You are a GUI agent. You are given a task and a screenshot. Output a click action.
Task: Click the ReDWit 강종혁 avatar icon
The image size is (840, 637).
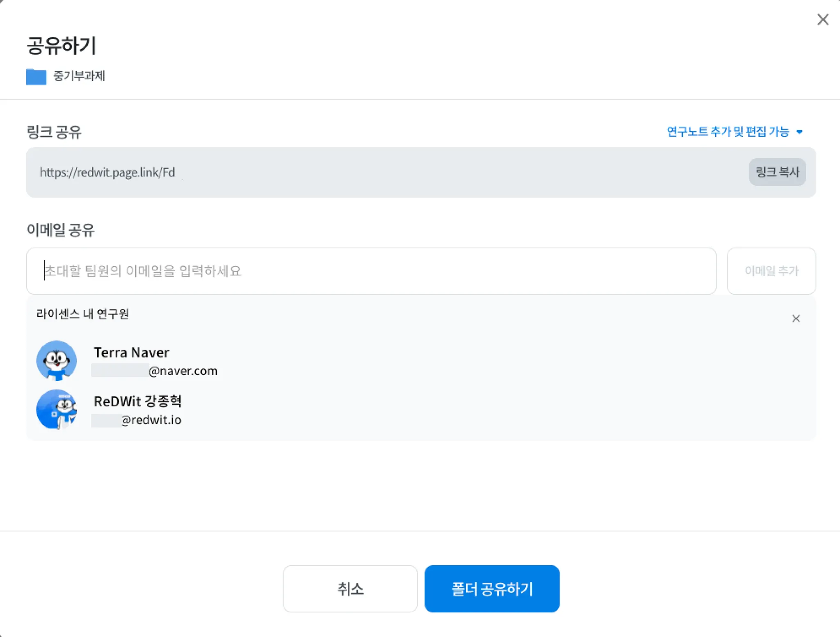click(x=57, y=409)
